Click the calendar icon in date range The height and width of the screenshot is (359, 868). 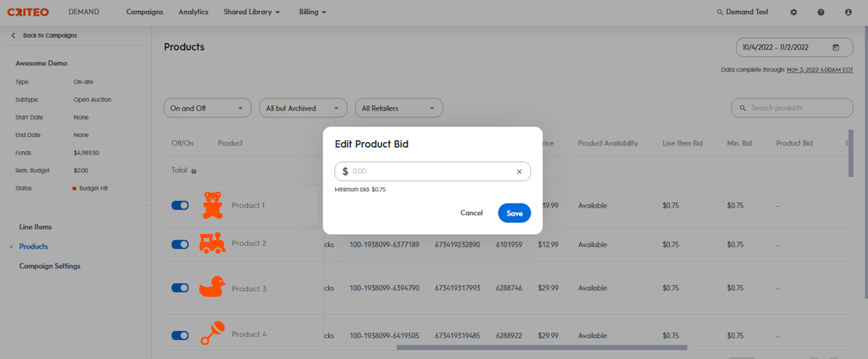[836, 48]
